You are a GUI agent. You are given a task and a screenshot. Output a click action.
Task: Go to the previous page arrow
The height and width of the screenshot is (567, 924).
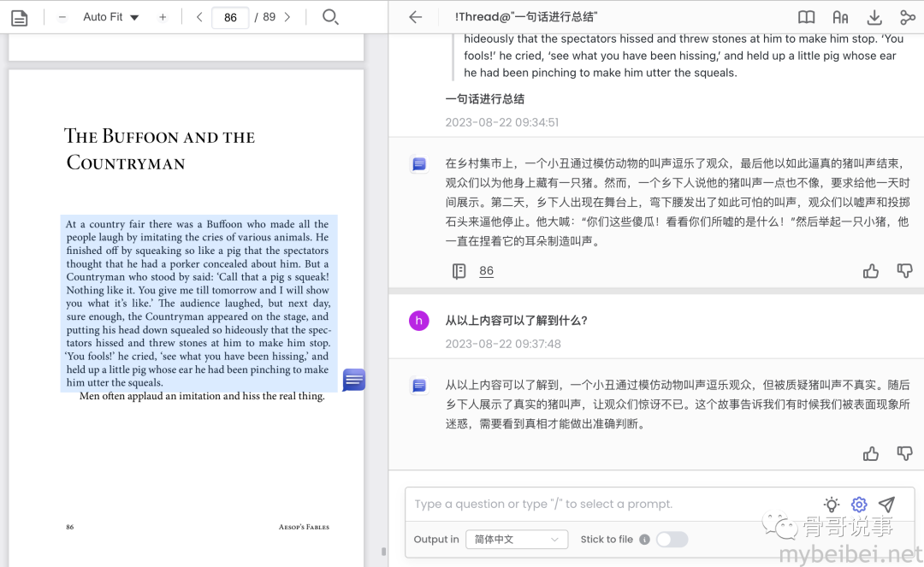point(199,17)
